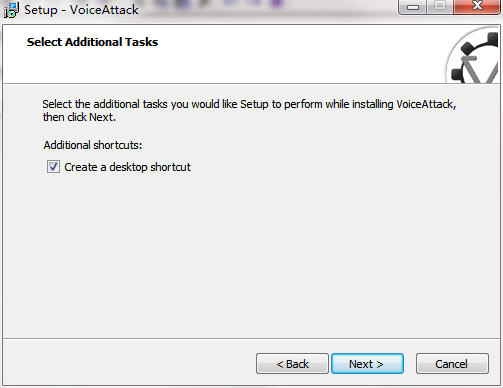This screenshot has width=503, height=388.
Task: Cancel the VoiceAttack installation
Action: click(x=452, y=364)
